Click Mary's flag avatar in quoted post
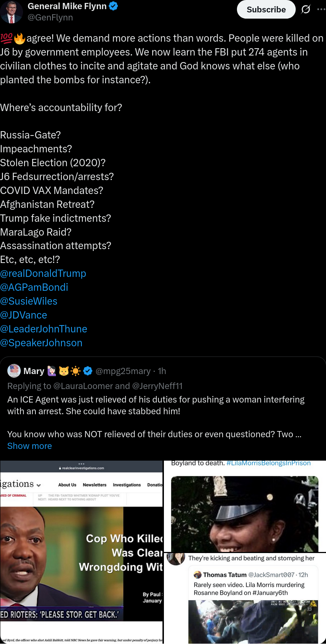Image resolution: width=326 pixels, height=644 pixels. point(14,371)
